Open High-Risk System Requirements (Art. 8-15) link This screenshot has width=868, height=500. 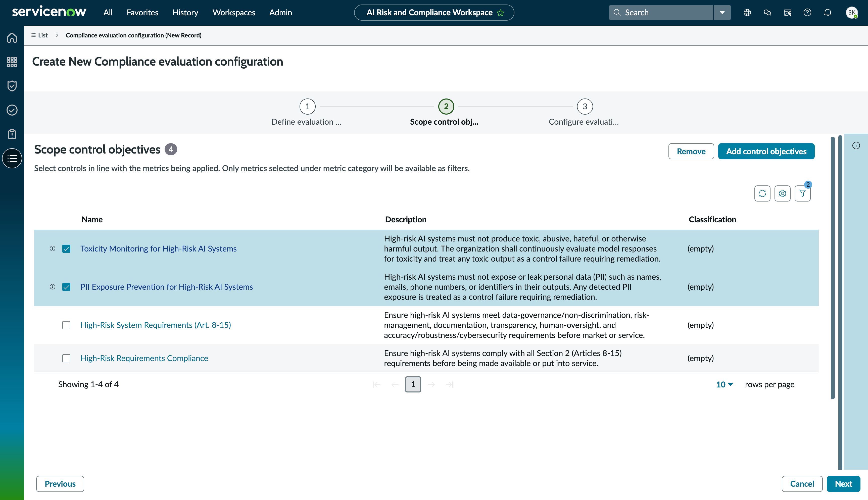[156, 325]
